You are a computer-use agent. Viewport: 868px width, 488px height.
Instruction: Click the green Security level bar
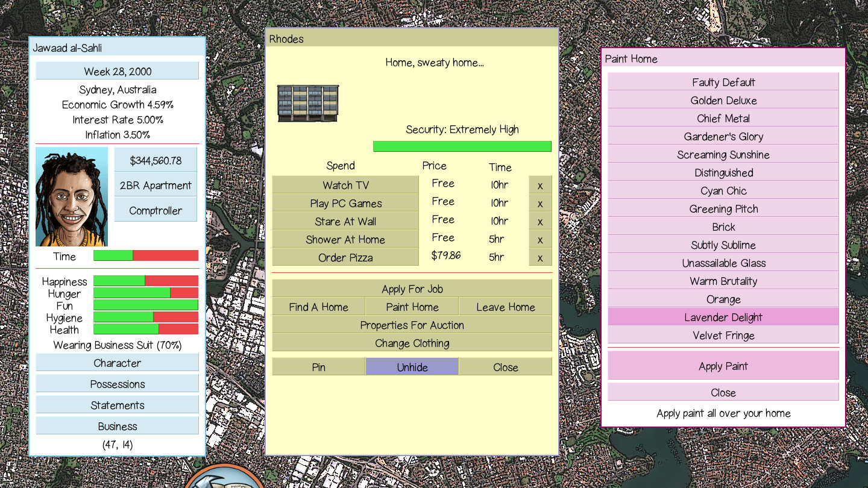coord(462,146)
